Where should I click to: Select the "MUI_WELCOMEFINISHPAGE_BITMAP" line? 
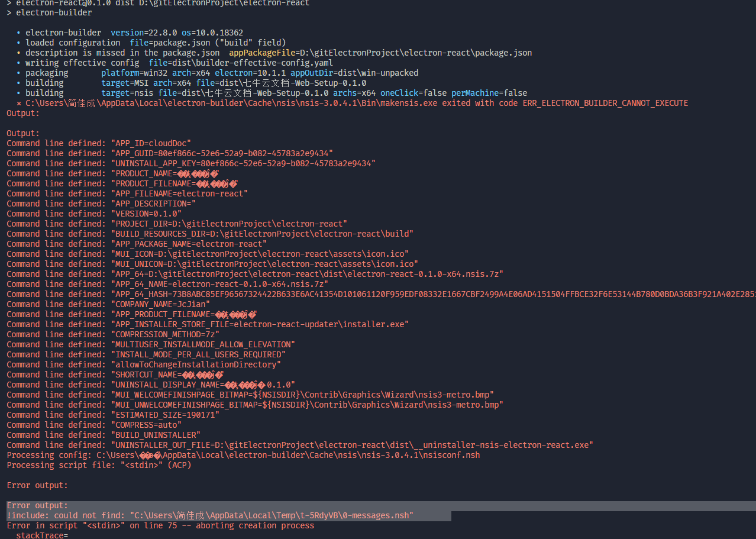[x=250, y=395]
